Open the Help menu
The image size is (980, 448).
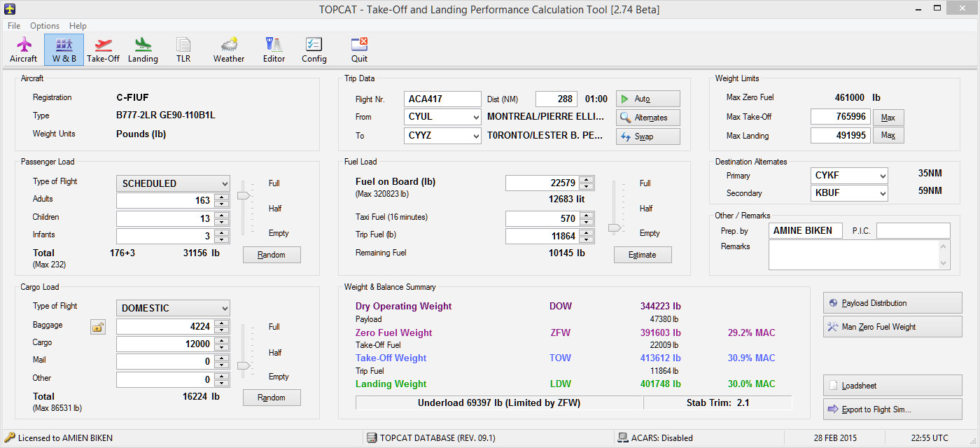(78, 26)
